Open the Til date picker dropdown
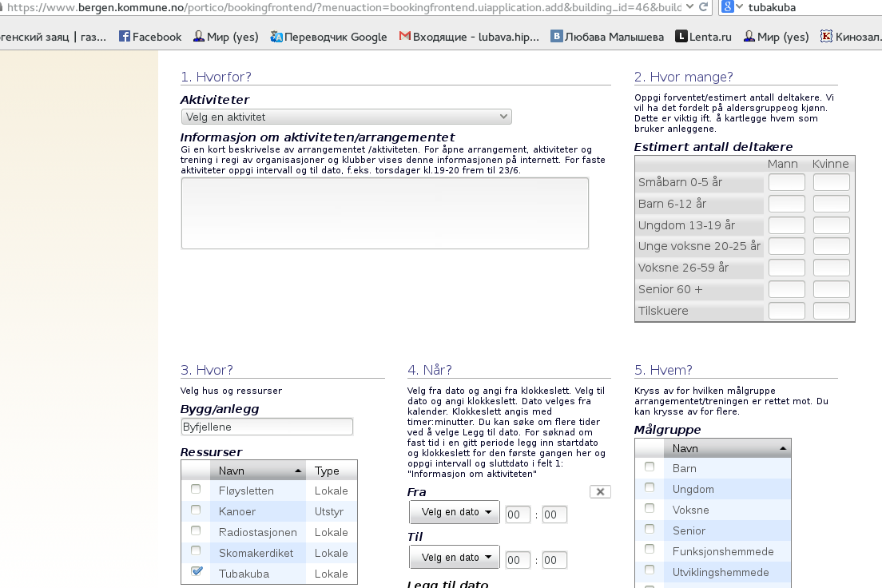This screenshot has width=882, height=588. [x=454, y=558]
